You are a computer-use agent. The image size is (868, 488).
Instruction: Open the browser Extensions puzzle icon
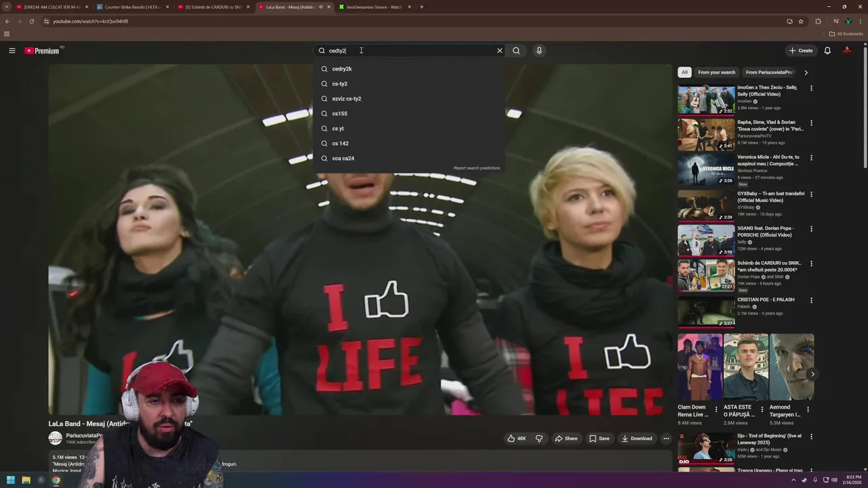pos(818,21)
